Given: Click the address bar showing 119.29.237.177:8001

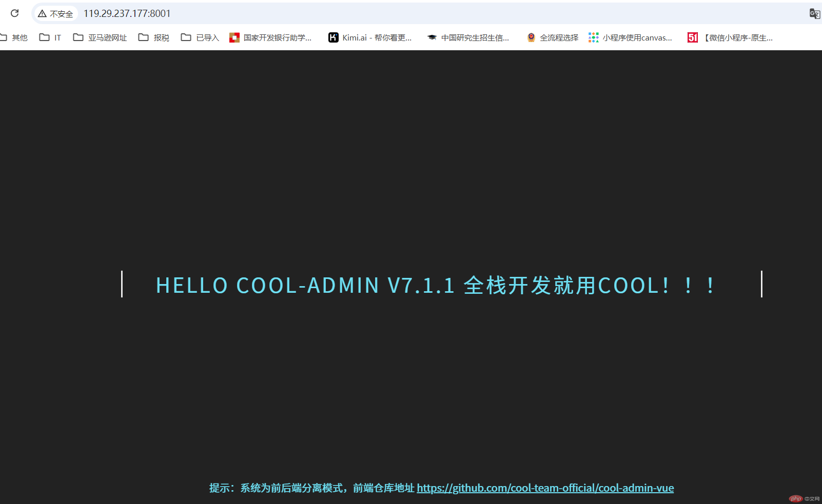Looking at the screenshot, I should [127, 14].
